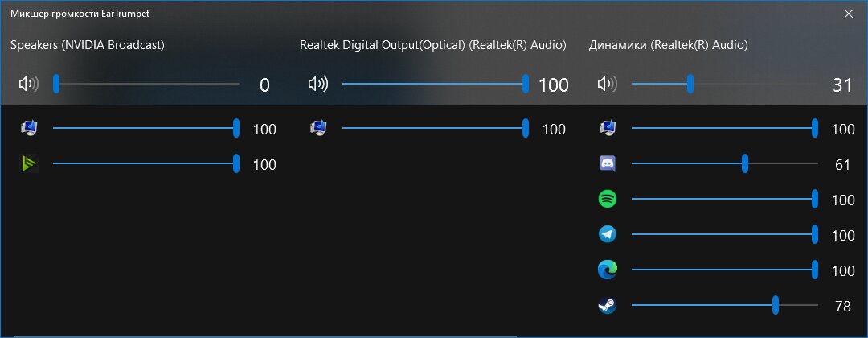Click the Discord app icon
The image size is (868, 338).
pyautogui.click(x=608, y=163)
